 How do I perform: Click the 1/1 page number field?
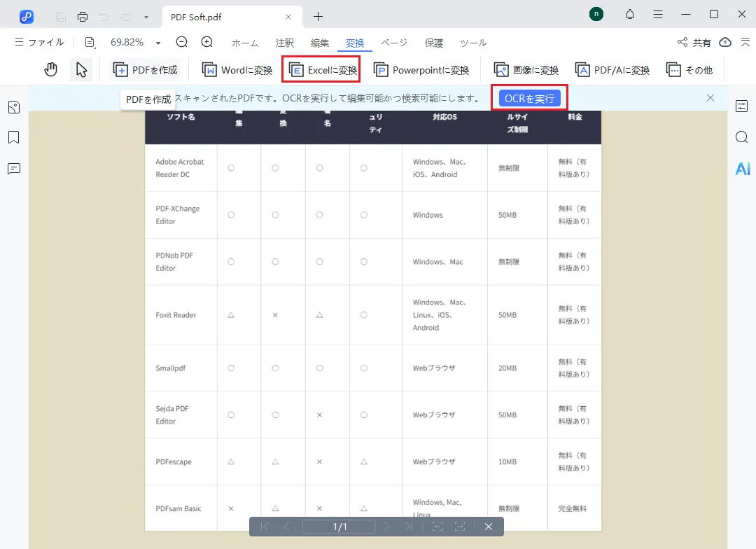tap(339, 527)
